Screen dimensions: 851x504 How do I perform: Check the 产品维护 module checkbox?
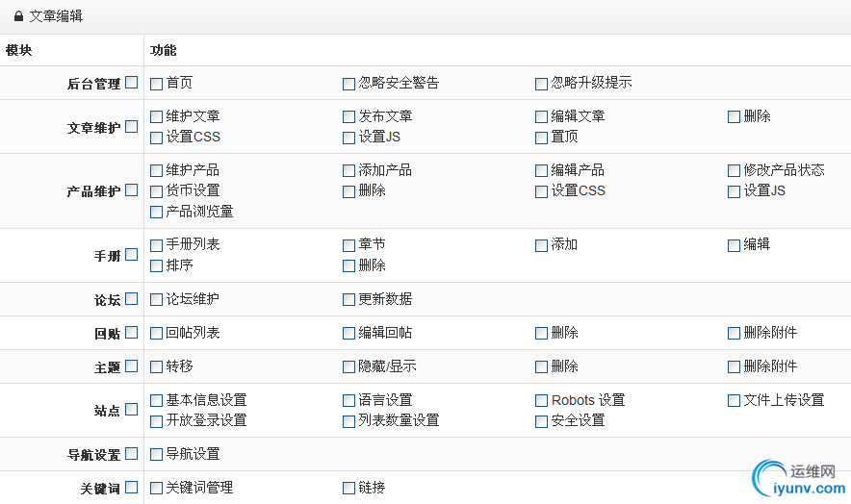click(x=131, y=190)
